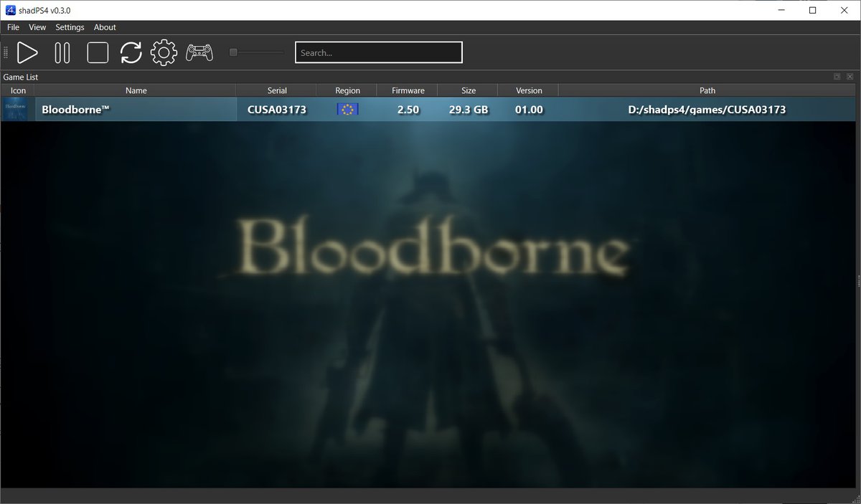This screenshot has width=861, height=504.
Task: Float the Game List dock panel
Action: [x=837, y=77]
